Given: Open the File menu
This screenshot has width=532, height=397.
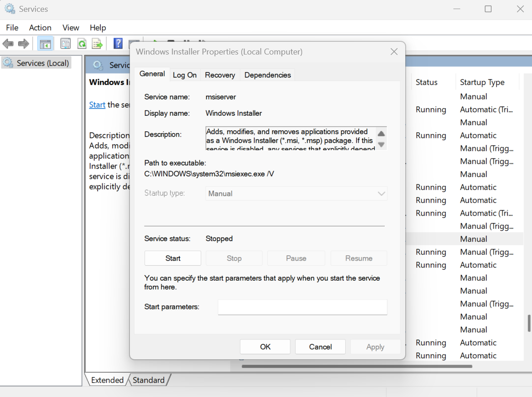Looking at the screenshot, I should (x=12, y=28).
